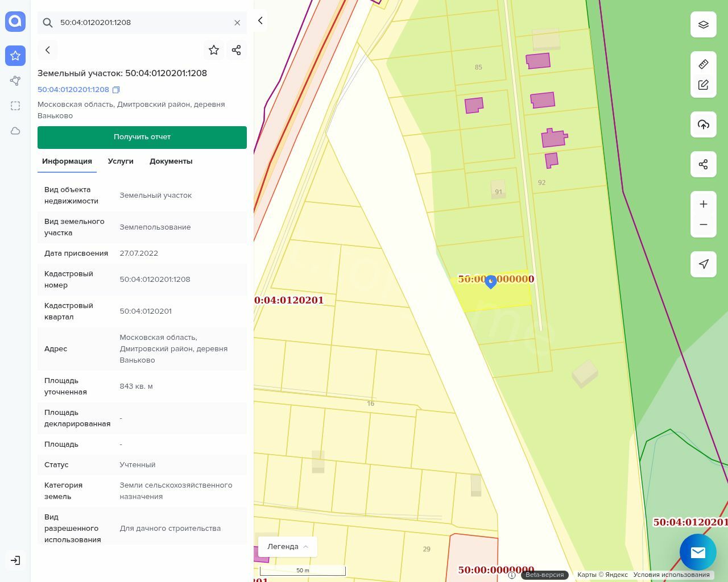Image resolution: width=728 pixels, height=582 pixels.
Task: Open the map layers panel
Action: tap(703, 24)
